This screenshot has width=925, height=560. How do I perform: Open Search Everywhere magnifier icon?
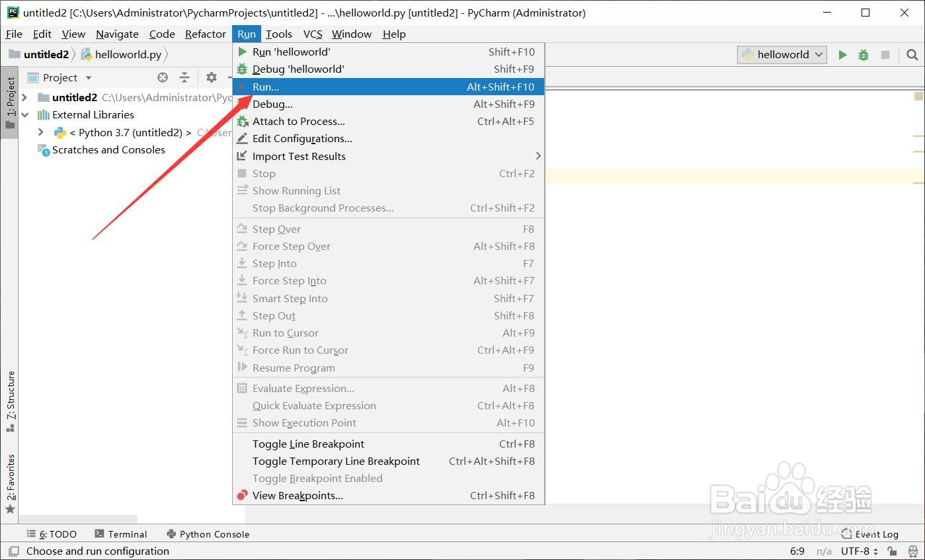point(912,55)
